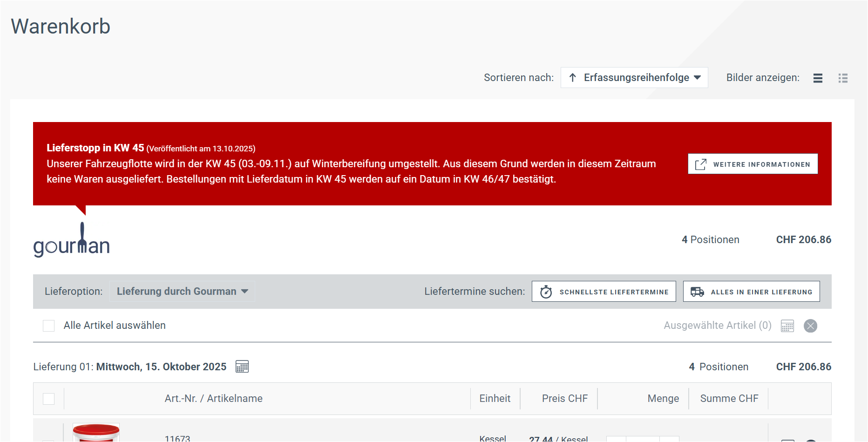Tick the table header select-all checkbox
Viewport: 868px width, 442px height.
click(x=49, y=399)
